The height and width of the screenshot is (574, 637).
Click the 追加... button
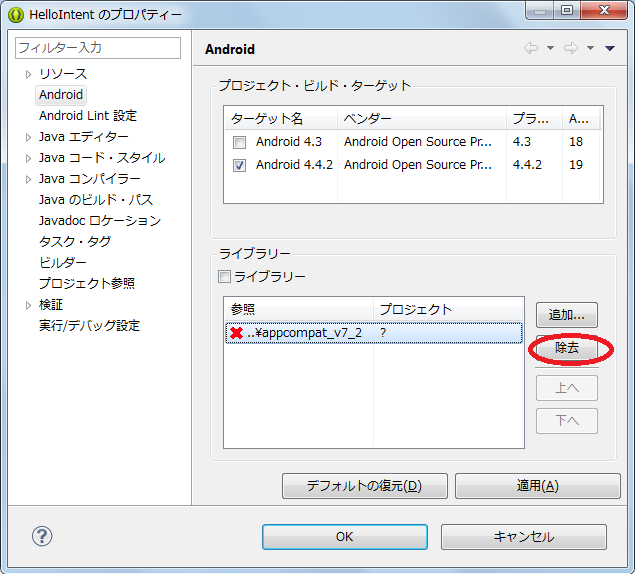point(567,315)
